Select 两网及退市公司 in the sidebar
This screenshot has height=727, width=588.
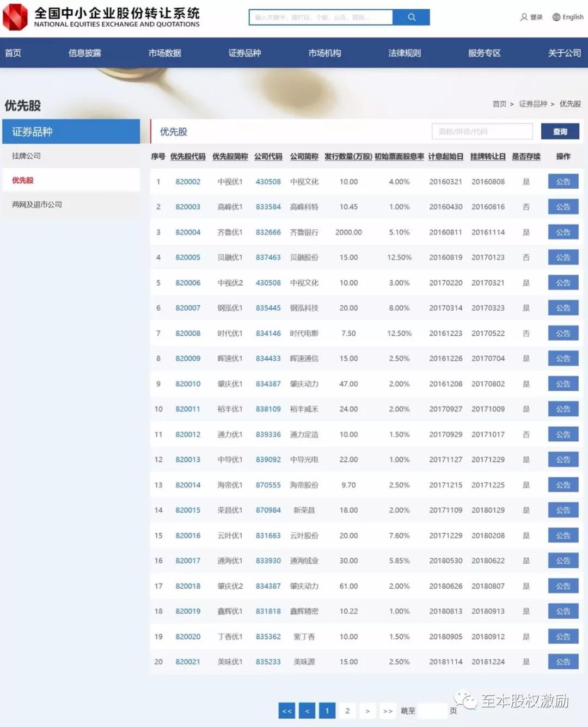35,204
